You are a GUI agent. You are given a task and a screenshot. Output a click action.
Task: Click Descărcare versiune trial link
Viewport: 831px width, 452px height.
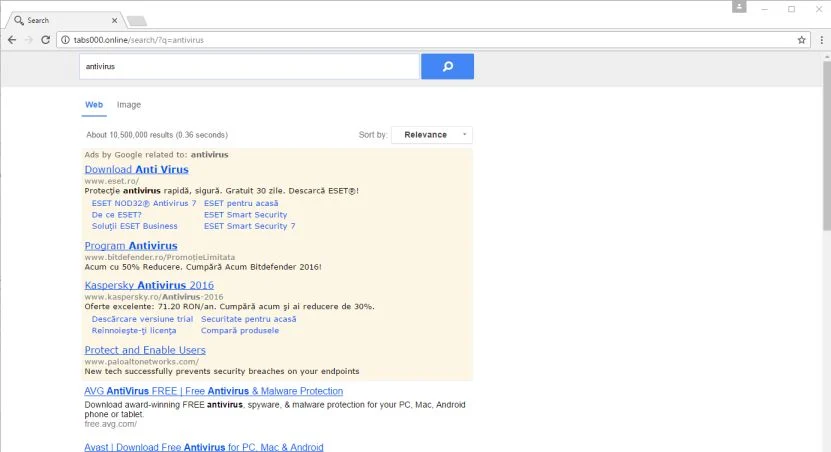point(142,319)
